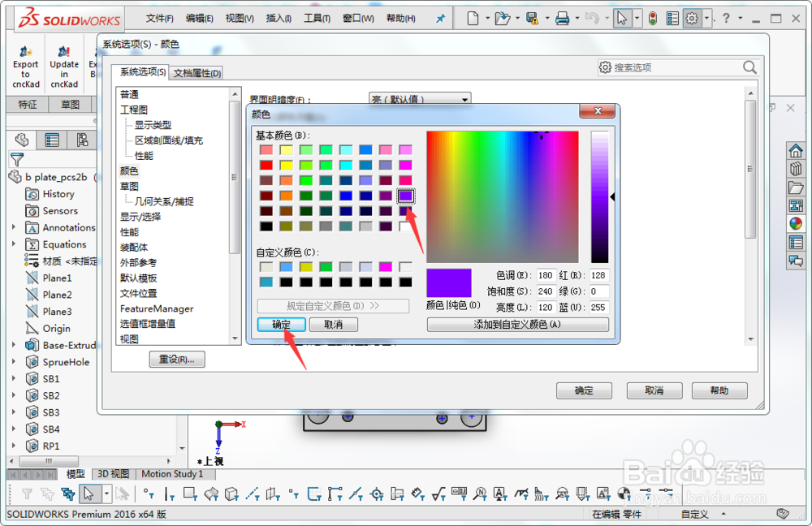Screen dimensions: 812x526
Task: Click the pin icon next to the menu bar
Action: click(x=440, y=19)
